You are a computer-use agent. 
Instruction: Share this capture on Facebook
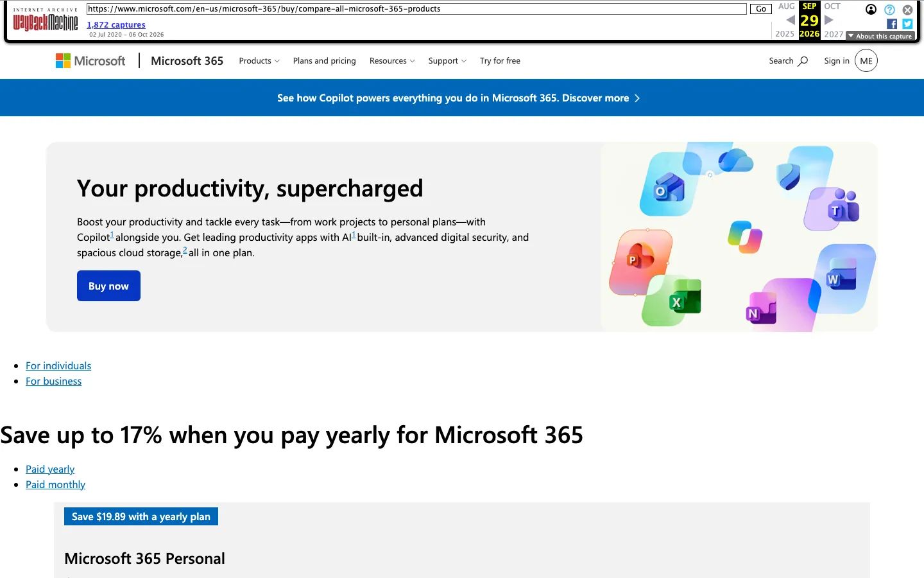[x=892, y=24]
